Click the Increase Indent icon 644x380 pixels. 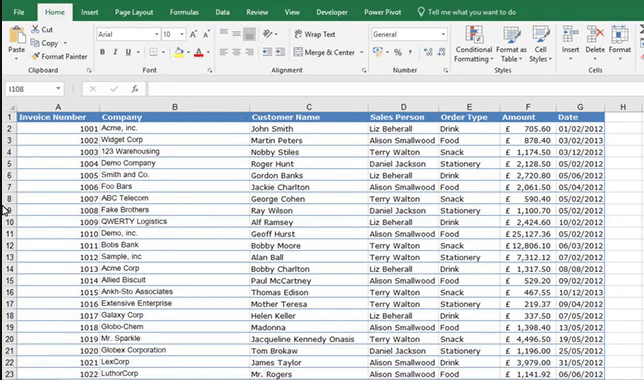pyautogui.click(x=280, y=52)
